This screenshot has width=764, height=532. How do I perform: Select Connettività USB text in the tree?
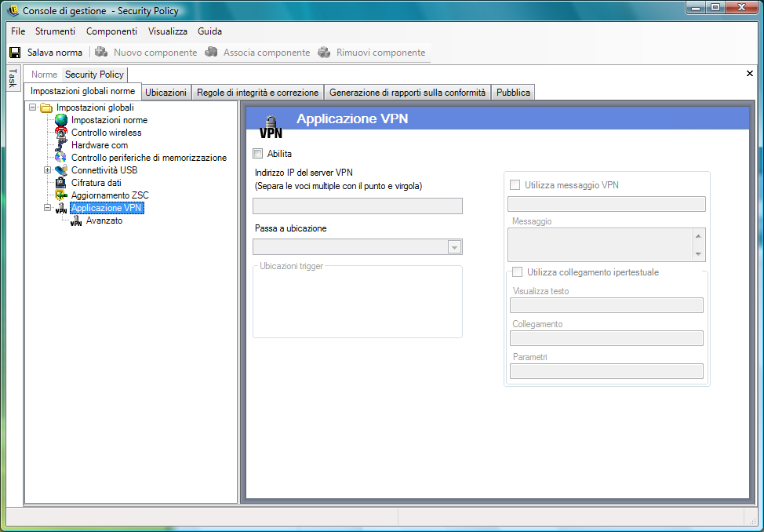click(104, 170)
